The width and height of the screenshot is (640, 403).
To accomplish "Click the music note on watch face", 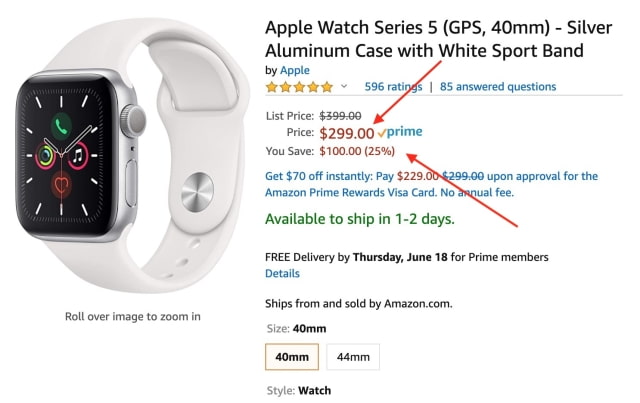I will [77, 155].
